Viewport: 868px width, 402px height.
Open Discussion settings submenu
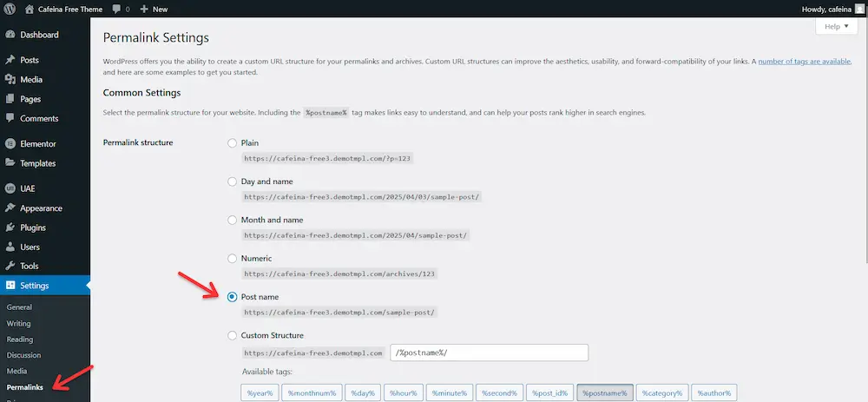click(23, 355)
